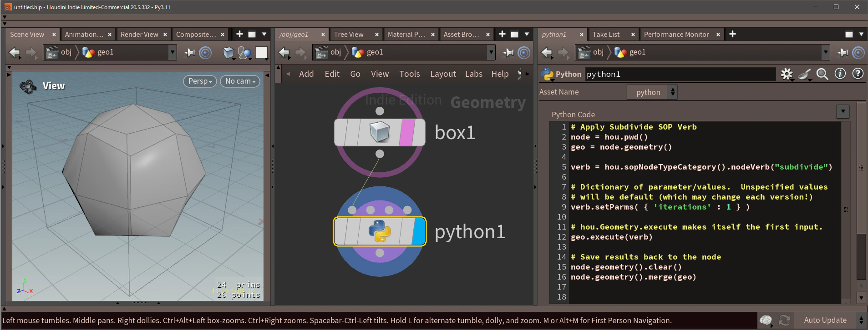Toggle the blue display flag on python1
The height and width of the screenshot is (330, 868).
(x=418, y=231)
